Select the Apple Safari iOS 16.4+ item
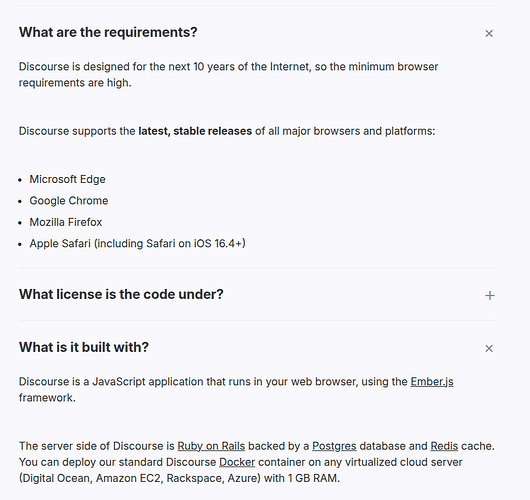The image size is (530, 500). click(x=137, y=244)
